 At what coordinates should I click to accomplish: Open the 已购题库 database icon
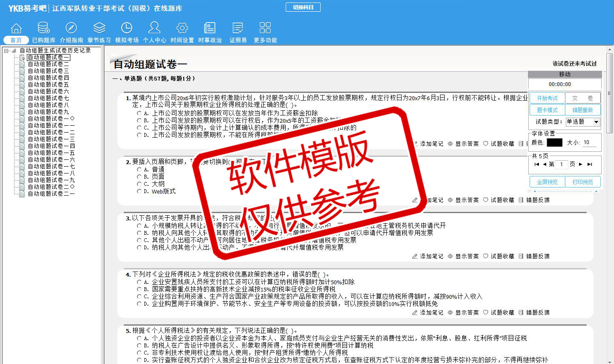43,28
